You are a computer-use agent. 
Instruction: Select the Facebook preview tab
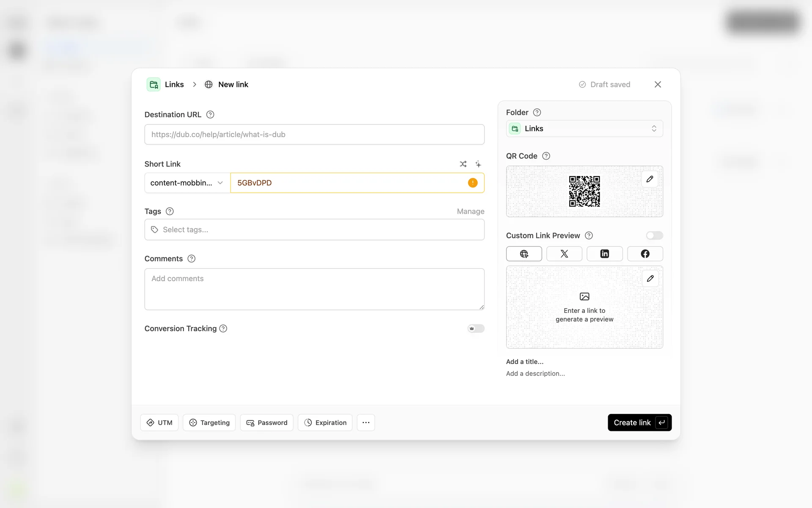click(x=645, y=254)
